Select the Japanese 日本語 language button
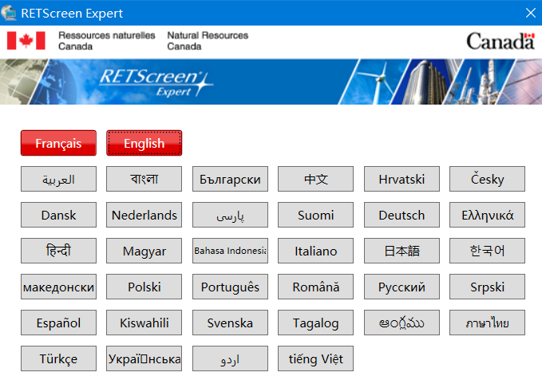The height and width of the screenshot is (392, 542). click(402, 251)
